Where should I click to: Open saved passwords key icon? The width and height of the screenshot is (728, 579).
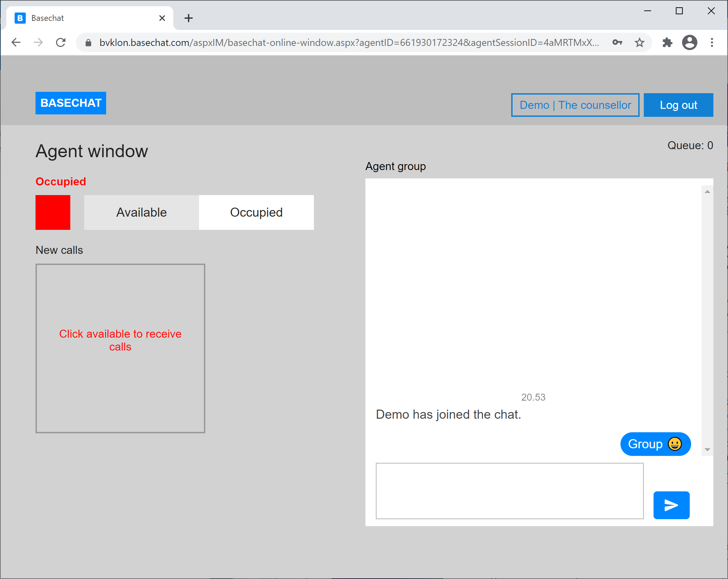pyautogui.click(x=617, y=43)
